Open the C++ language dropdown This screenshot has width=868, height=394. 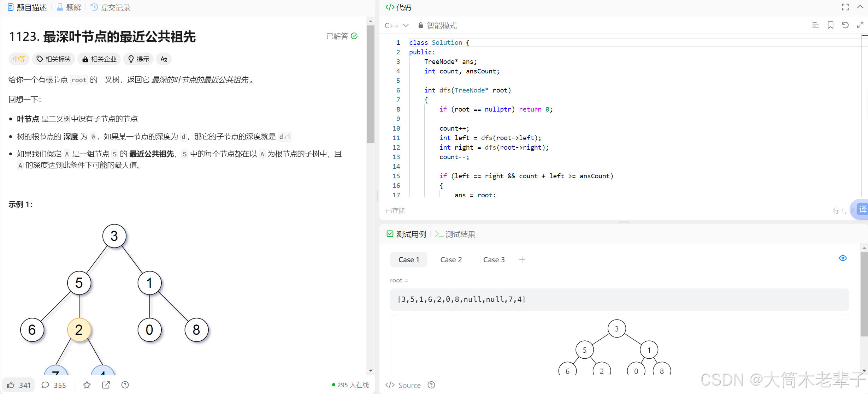(x=396, y=25)
